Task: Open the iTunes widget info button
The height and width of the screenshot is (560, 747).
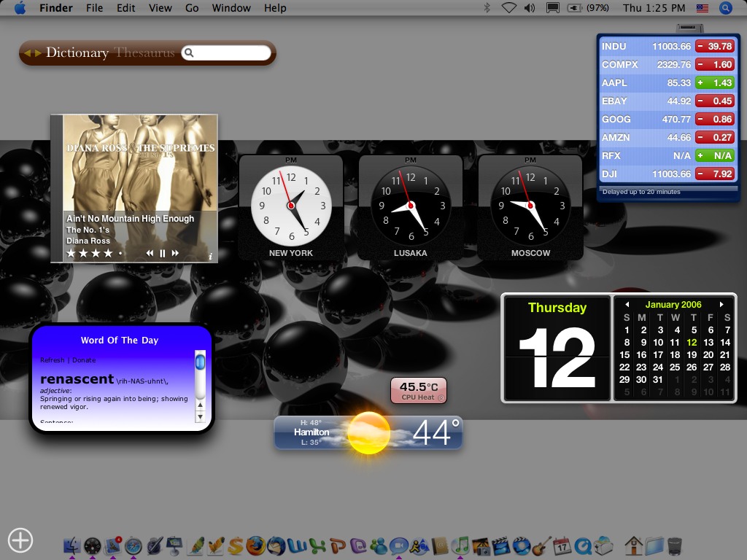Action: [x=210, y=256]
